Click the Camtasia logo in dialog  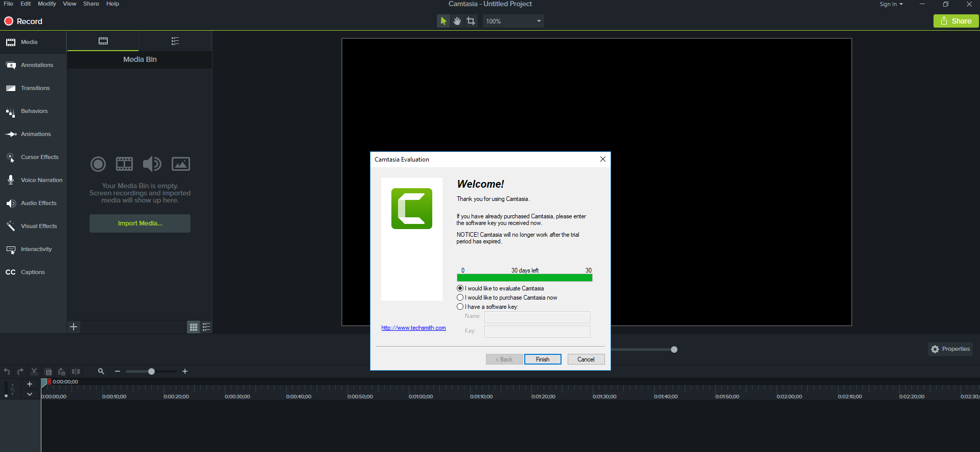[x=412, y=209]
